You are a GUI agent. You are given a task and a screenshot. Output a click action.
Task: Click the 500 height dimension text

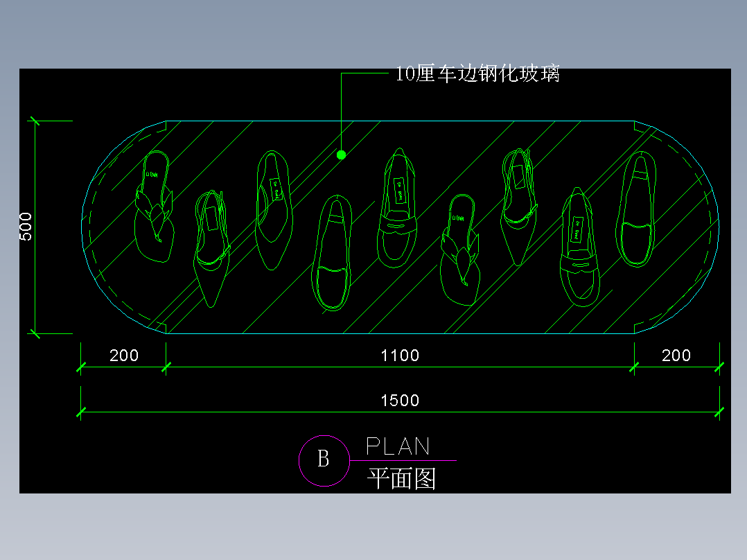(26, 227)
